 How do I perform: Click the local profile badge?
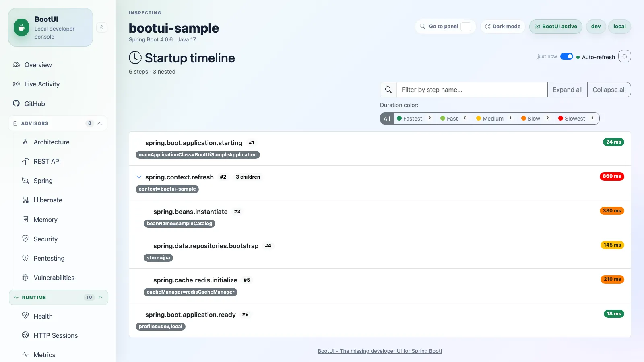click(x=619, y=27)
